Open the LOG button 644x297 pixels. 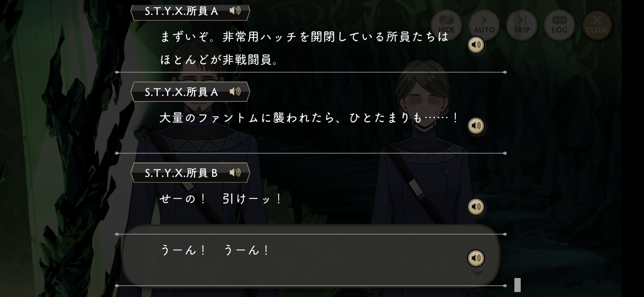(559, 25)
